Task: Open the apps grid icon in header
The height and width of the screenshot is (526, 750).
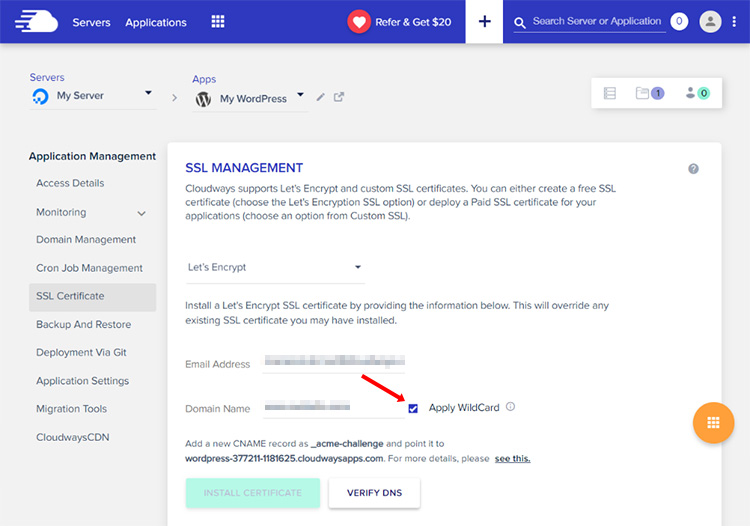Action: [218, 22]
